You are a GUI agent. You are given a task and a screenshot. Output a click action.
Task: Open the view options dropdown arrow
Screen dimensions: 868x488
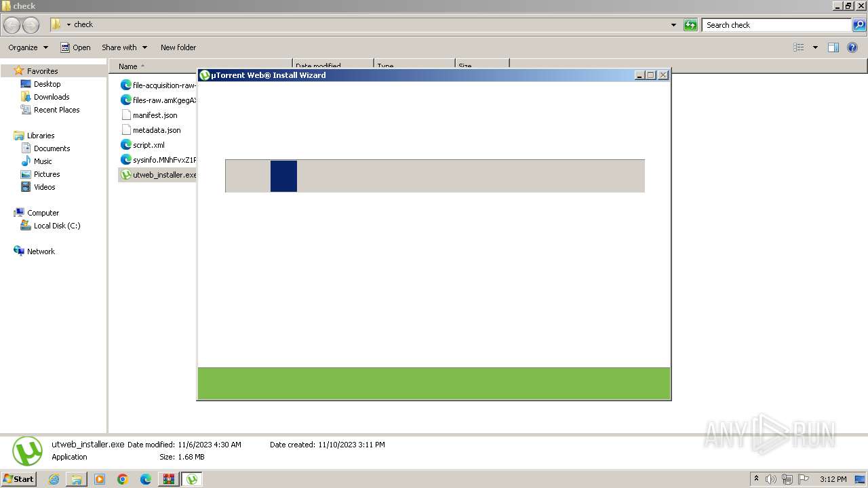[x=815, y=47]
